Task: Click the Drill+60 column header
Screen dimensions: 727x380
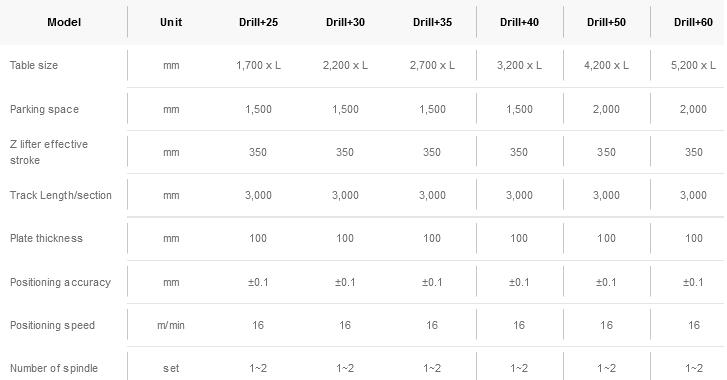Action: (x=693, y=22)
